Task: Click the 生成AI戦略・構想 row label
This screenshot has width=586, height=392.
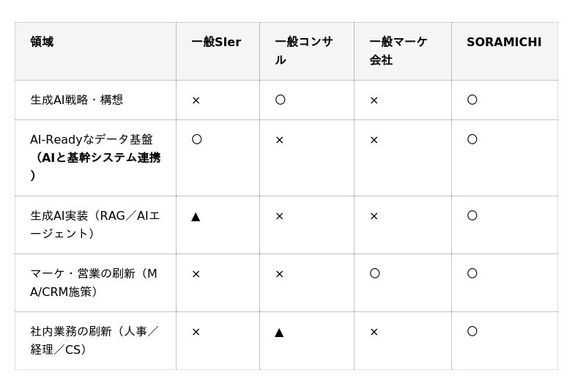Action: coord(77,100)
